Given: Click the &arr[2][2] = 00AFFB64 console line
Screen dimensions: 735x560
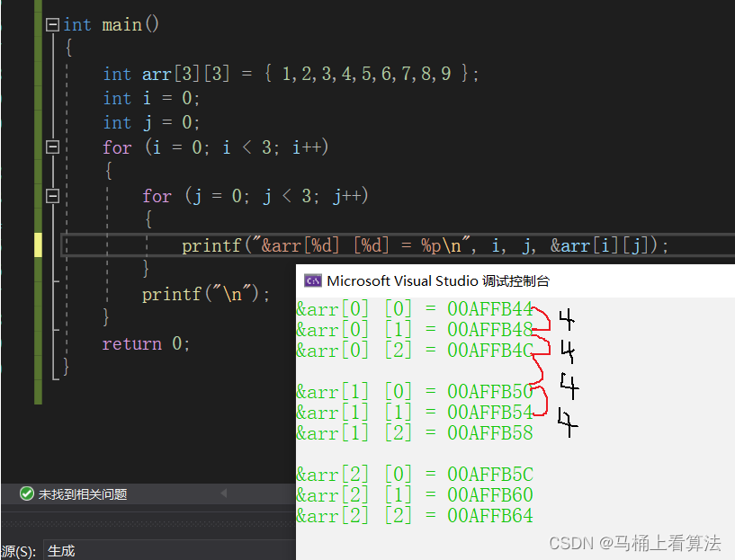Looking at the screenshot, I should click(414, 515).
